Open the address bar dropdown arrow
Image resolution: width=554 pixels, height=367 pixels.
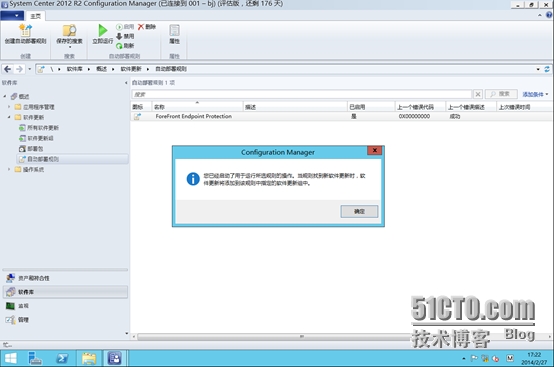(538, 69)
